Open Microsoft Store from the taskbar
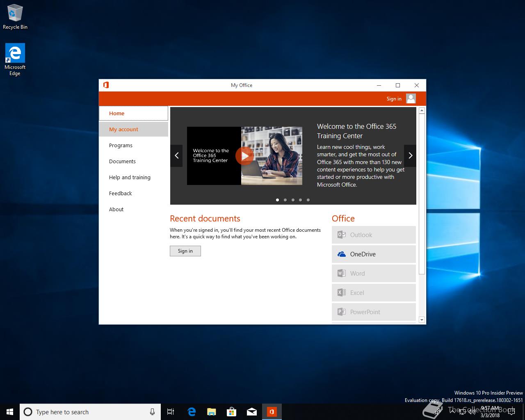This screenshot has height=420, width=525. pyautogui.click(x=231, y=412)
